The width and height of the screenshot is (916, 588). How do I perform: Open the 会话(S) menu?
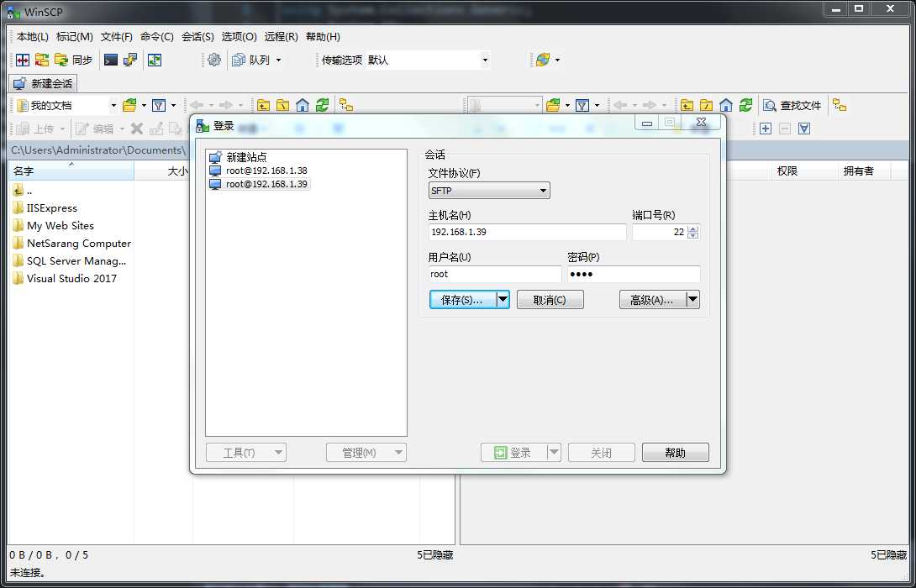(x=197, y=36)
